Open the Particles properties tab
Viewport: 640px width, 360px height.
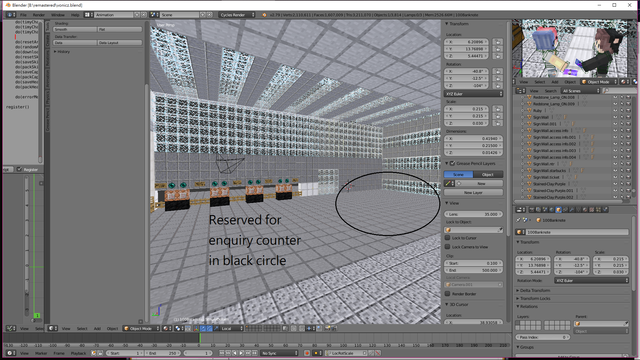point(598,210)
